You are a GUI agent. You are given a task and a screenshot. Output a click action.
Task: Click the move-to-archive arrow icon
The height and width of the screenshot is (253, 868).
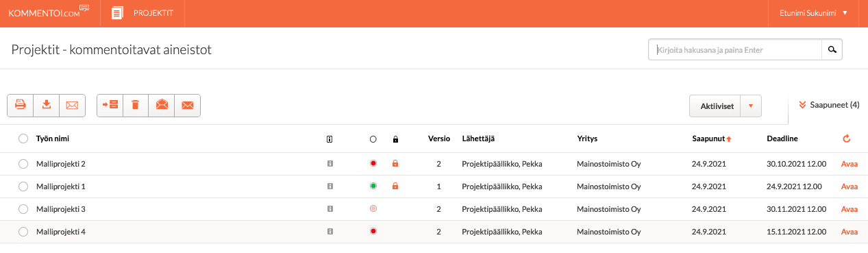click(110, 105)
